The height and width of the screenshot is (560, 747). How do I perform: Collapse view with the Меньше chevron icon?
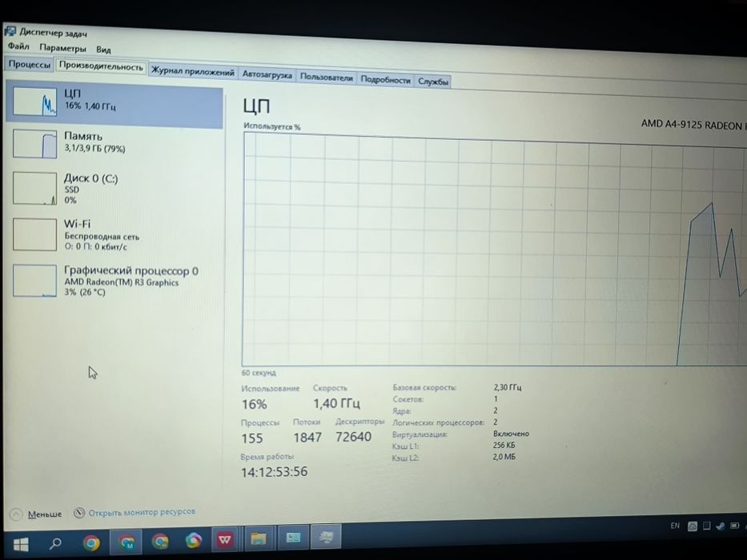[x=16, y=514]
